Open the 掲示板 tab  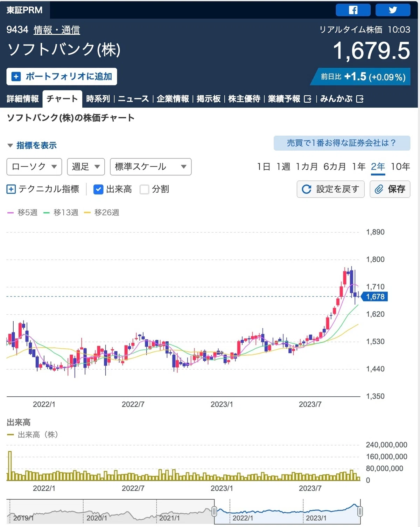point(209,99)
